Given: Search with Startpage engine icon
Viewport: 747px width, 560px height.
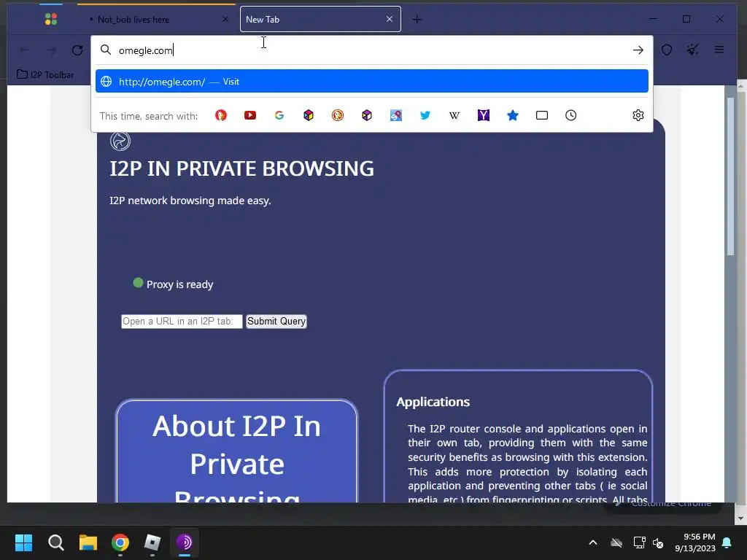Looking at the screenshot, I should click(396, 115).
